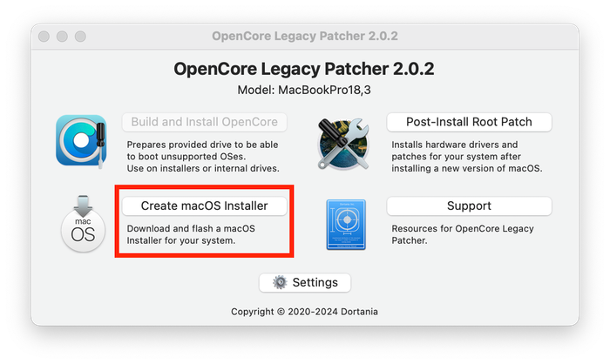Minimize the patcher window
Image resolution: width=610 pixels, height=364 pixels.
pos(62,37)
